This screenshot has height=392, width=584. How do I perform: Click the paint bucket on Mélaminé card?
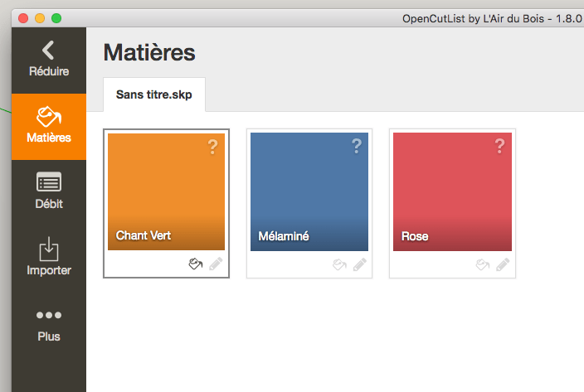point(339,264)
